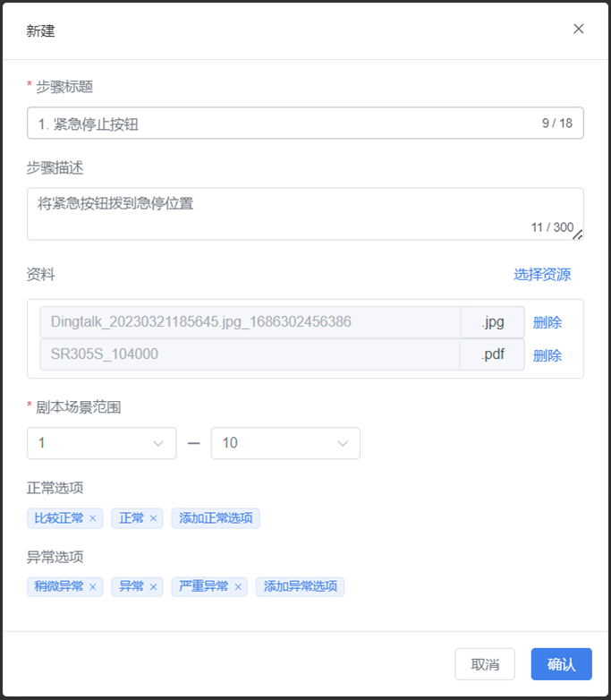Select the SR305S_104000 filename field
611x700 pixels.
coord(250,354)
